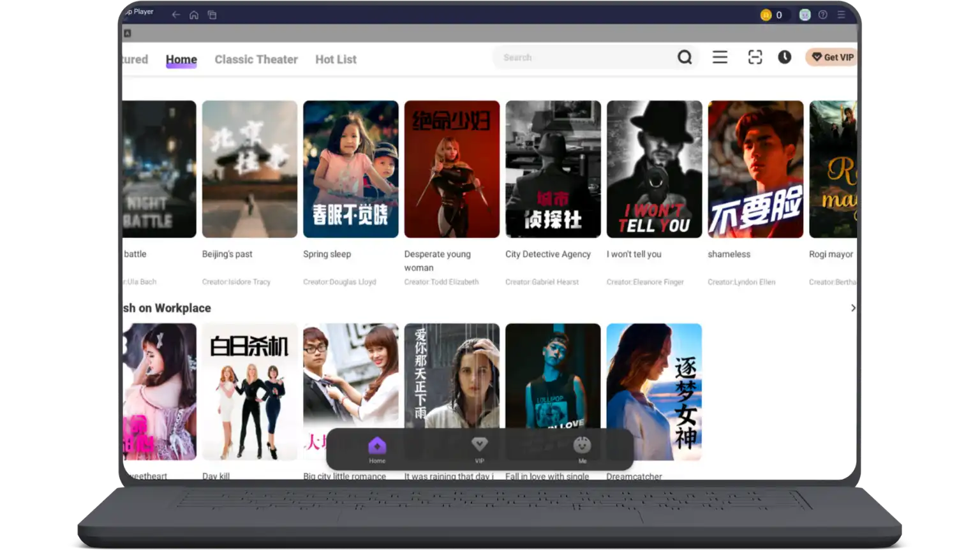Tap the VIP diamond icon in bottom bar
Viewport: 980px width, 551px height.
(x=479, y=445)
